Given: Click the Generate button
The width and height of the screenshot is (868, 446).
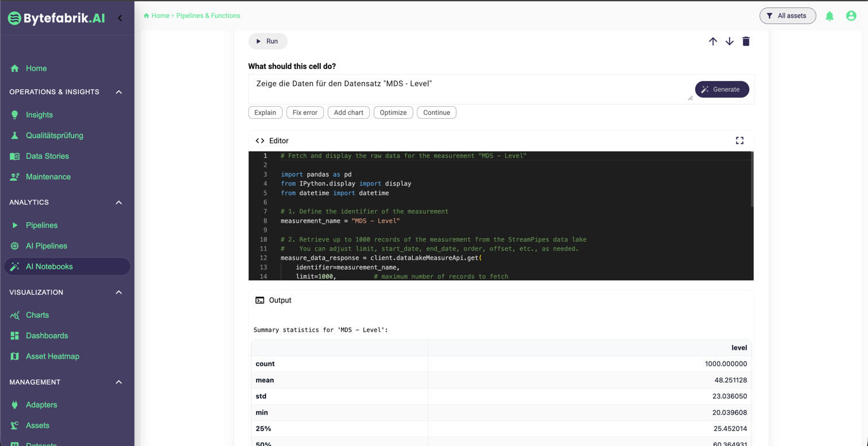Looking at the screenshot, I should pyautogui.click(x=722, y=90).
